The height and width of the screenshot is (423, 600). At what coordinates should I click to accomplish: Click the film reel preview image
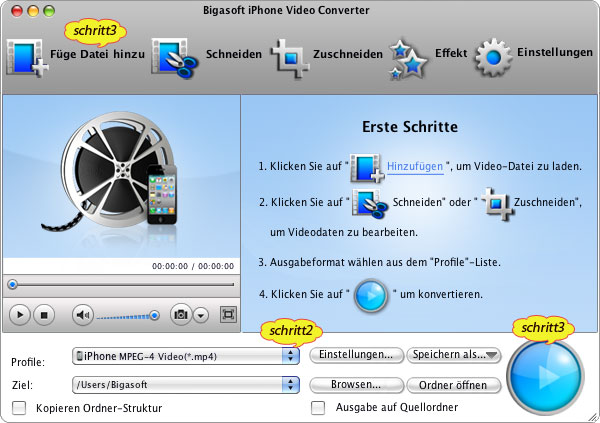click(111, 171)
